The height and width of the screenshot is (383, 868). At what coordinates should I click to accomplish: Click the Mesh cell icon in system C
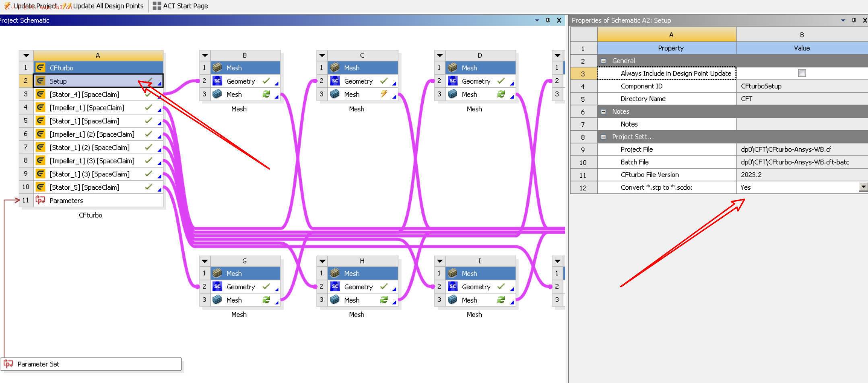coord(335,94)
